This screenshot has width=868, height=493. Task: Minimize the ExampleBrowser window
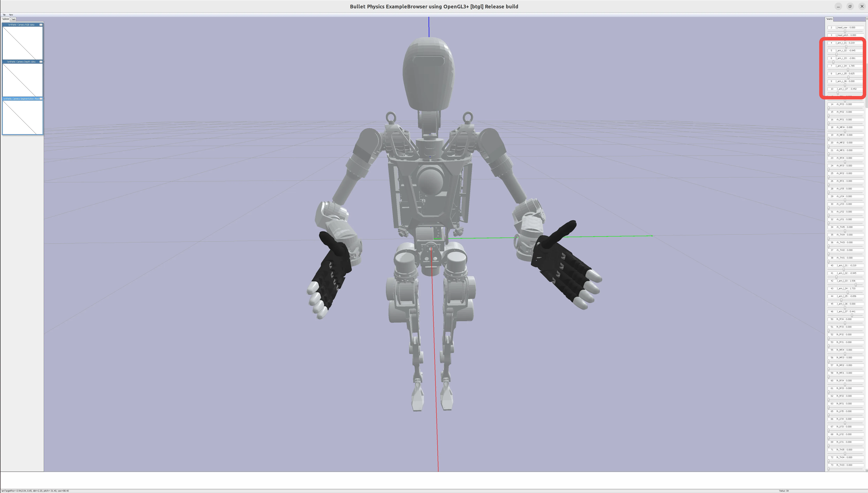pos(838,6)
